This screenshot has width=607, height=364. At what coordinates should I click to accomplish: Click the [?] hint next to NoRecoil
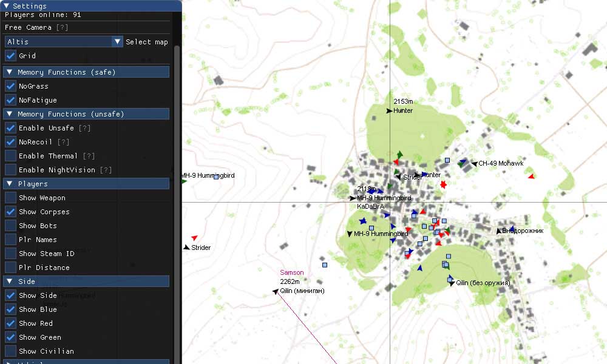pos(64,142)
